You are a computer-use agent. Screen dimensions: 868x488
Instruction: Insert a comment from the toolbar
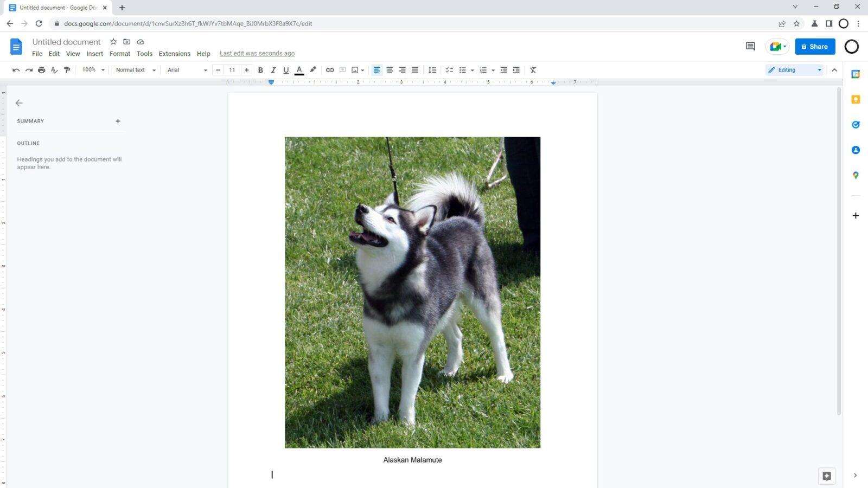pyautogui.click(x=342, y=69)
